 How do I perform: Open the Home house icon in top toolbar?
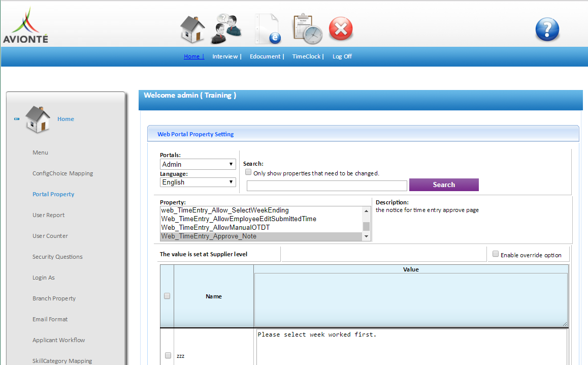tap(192, 29)
